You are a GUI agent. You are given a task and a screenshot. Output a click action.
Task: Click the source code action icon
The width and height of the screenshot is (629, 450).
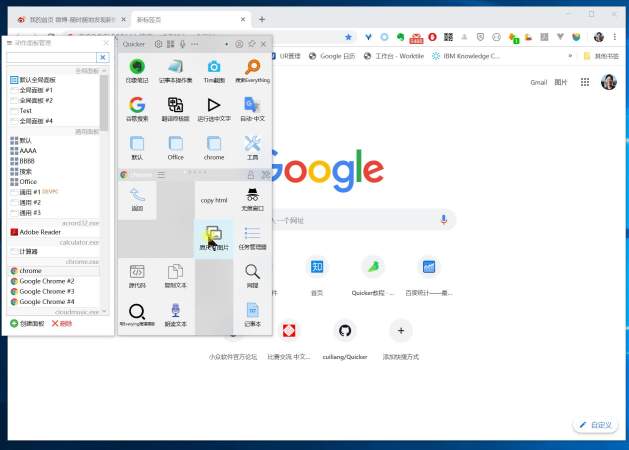[x=137, y=276]
